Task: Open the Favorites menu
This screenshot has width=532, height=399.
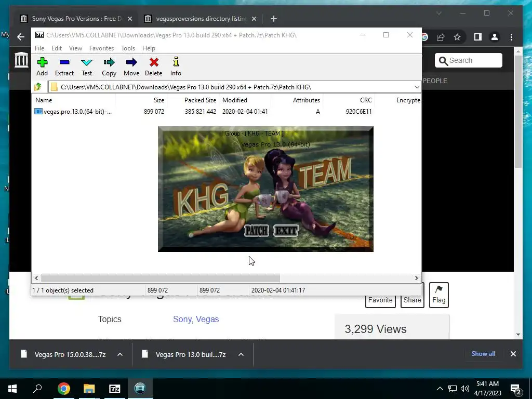Action: coord(101,48)
